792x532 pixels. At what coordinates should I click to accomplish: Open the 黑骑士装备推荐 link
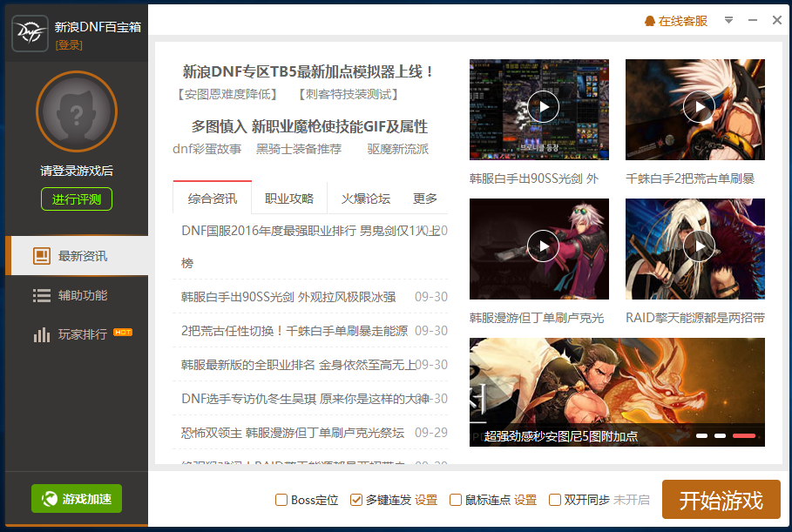pyautogui.click(x=299, y=149)
